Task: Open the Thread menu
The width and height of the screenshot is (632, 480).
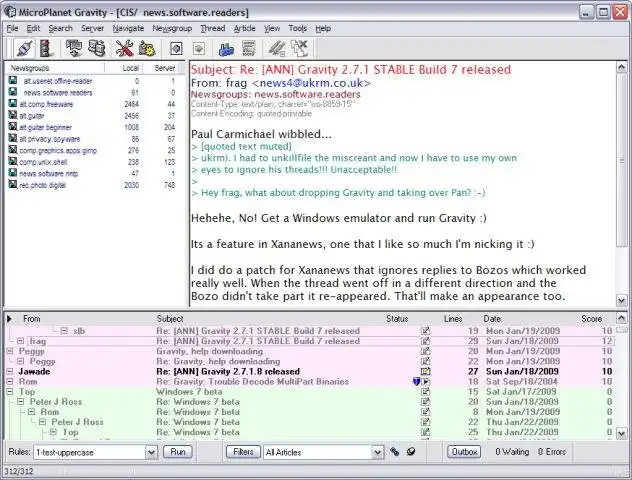Action: tap(213, 28)
